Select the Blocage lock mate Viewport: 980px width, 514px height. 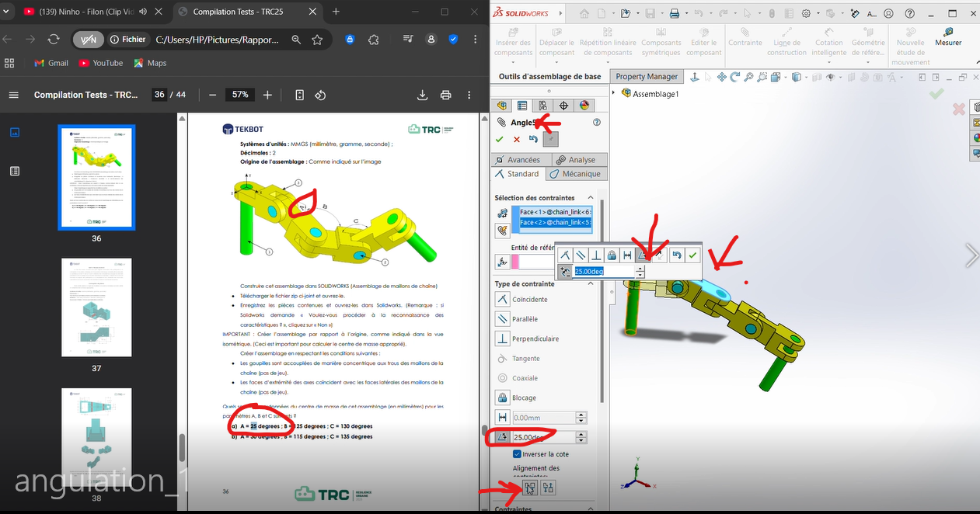[x=503, y=398]
